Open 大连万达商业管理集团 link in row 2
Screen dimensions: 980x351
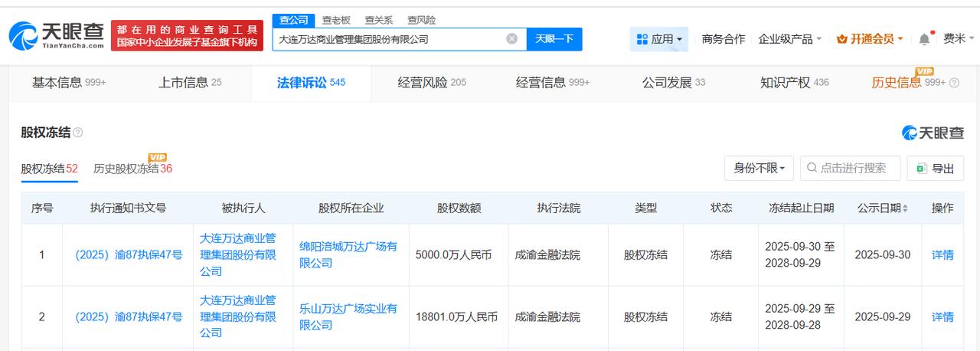coord(238,317)
